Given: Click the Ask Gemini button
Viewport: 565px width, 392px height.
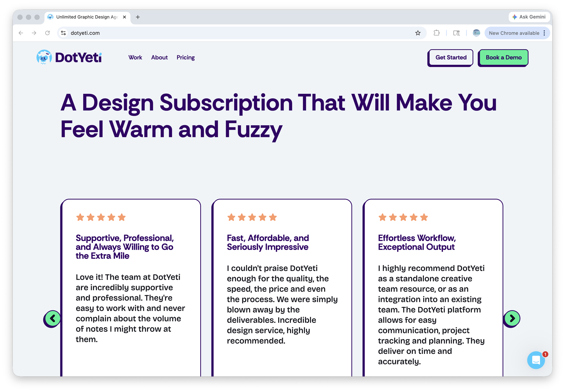Looking at the screenshot, I should (529, 17).
